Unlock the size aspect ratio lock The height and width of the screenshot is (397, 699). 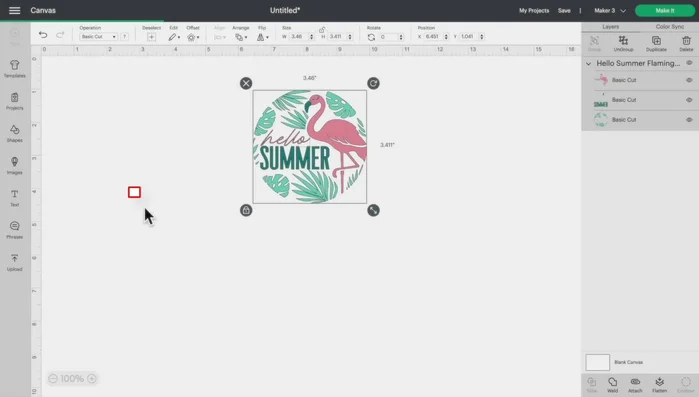click(x=322, y=29)
